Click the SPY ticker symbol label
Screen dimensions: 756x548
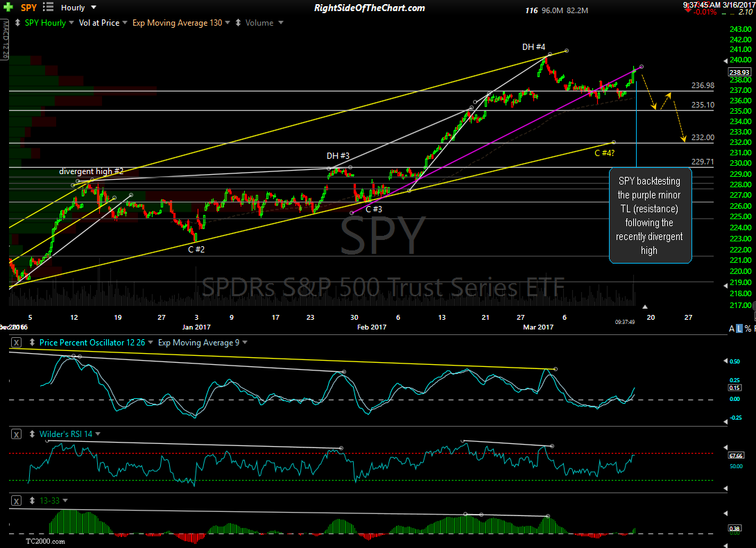(x=28, y=8)
